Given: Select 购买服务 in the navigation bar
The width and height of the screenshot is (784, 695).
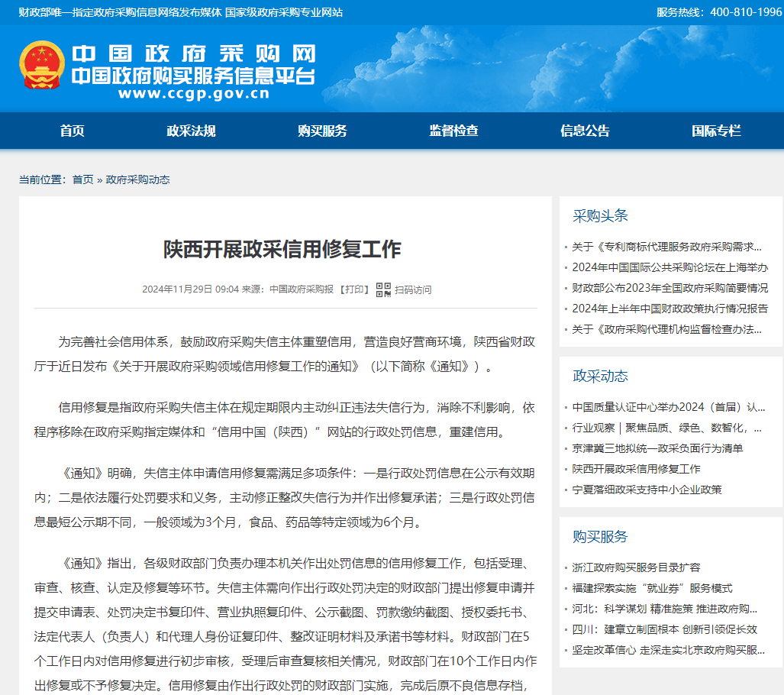Looking at the screenshot, I should click(x=322, y=131).
